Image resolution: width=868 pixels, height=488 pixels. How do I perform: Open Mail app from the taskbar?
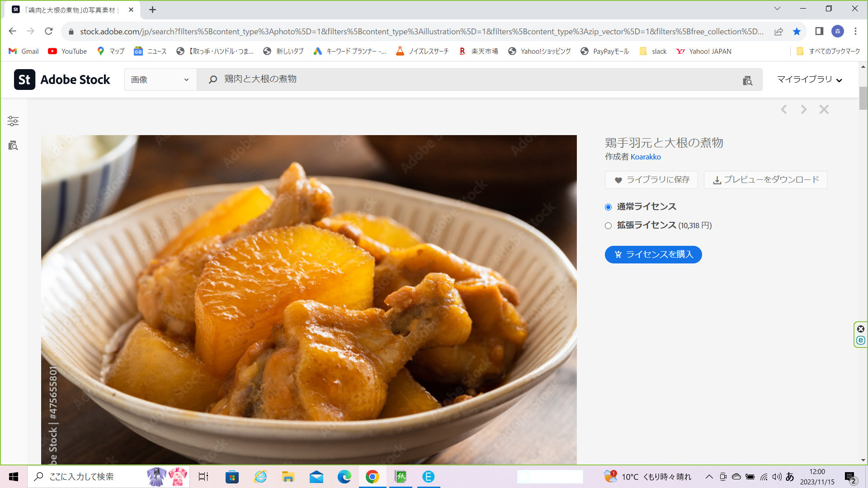tap(316, 477)
